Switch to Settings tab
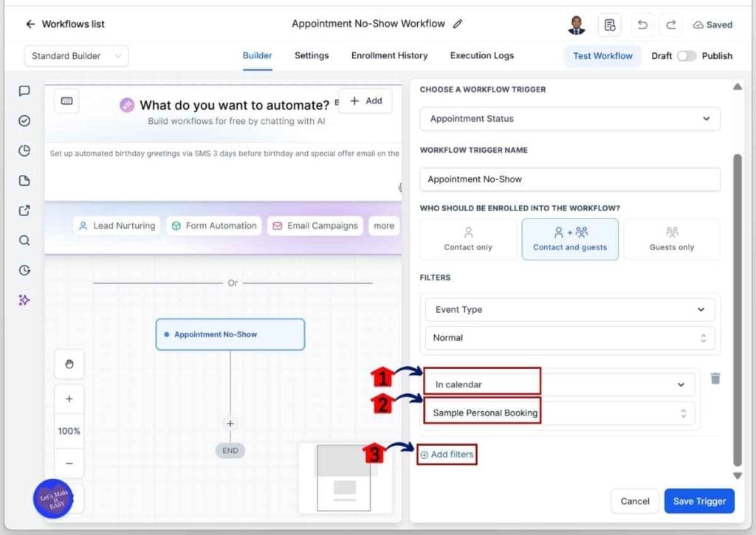756x535 pixels. (x=312, y=56)
